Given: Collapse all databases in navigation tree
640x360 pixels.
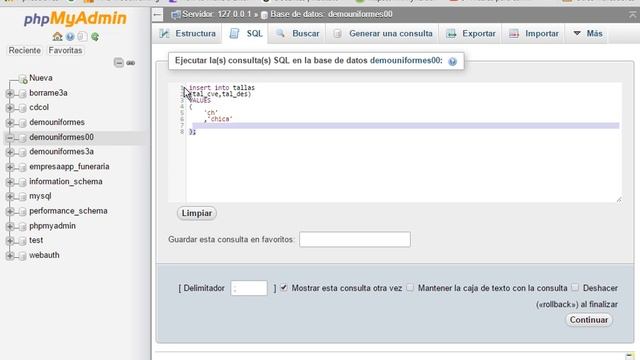Looking at the screenshot, I should click(x=118, y=63).
